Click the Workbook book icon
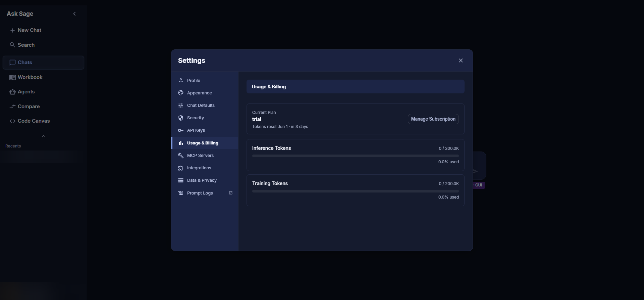This screenshot has width=644, height=300. click(12, 77)
